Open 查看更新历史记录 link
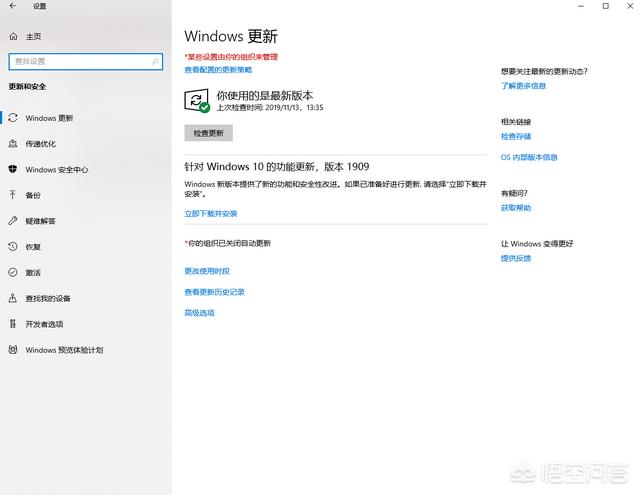 [x=214, y=292]
